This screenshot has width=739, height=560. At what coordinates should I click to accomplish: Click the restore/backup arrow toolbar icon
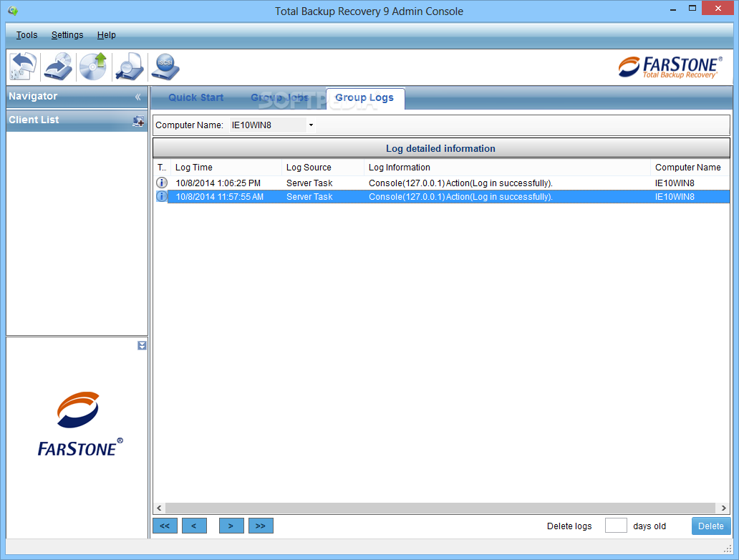[x=23, y=67]
